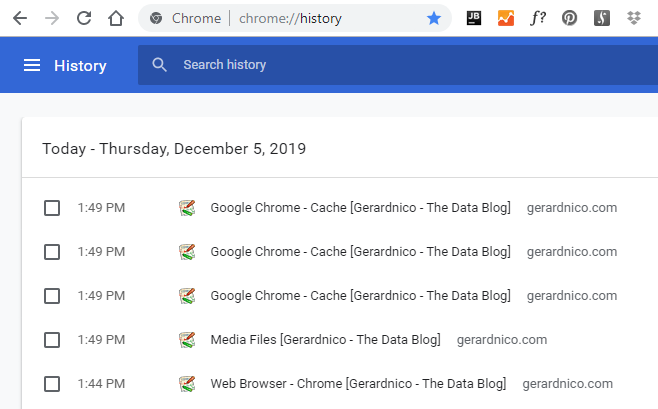The image size is (658, 409).
Task: Check the 1:44 PM Web Browser entry
Action: click(x=52, y=384)
